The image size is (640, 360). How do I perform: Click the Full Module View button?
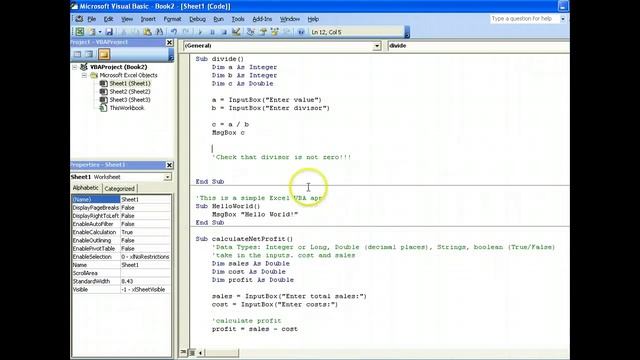tap(191, 352)
